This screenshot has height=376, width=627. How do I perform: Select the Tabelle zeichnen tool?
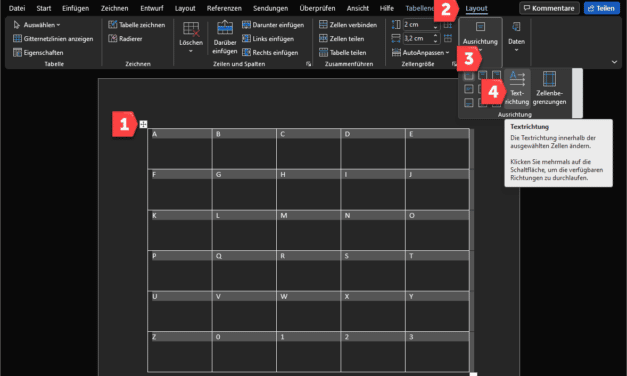pyautogui.click(x=137, y=25)
